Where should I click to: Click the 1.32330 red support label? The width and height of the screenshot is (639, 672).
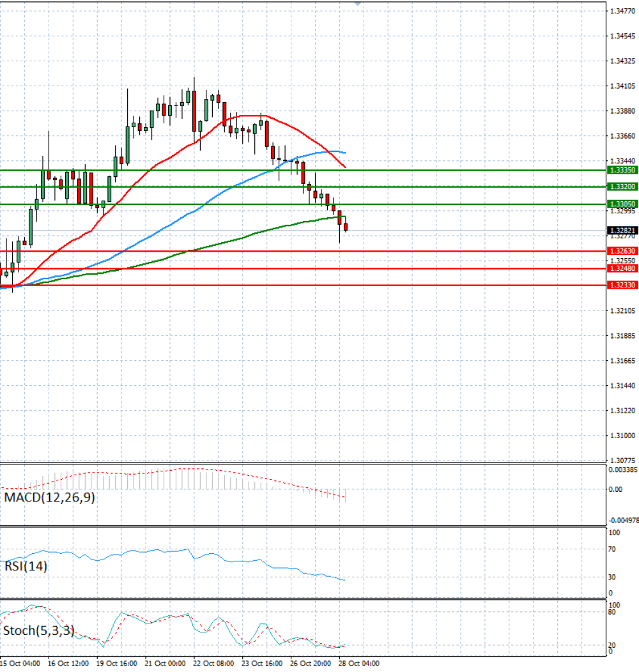click(x=622, y=285)
